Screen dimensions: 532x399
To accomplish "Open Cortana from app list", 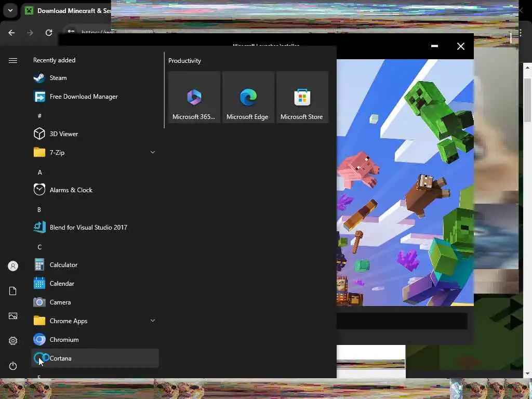I will point(95,358).
